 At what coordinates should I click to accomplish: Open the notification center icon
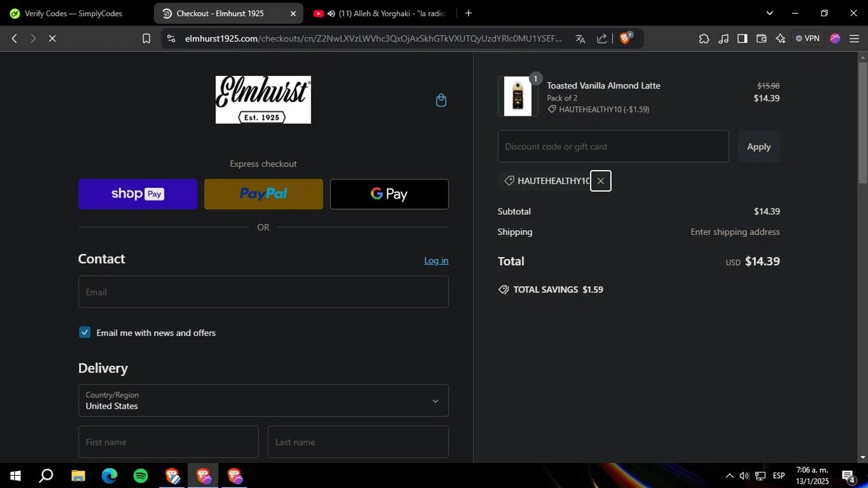[x=848, y=477]
